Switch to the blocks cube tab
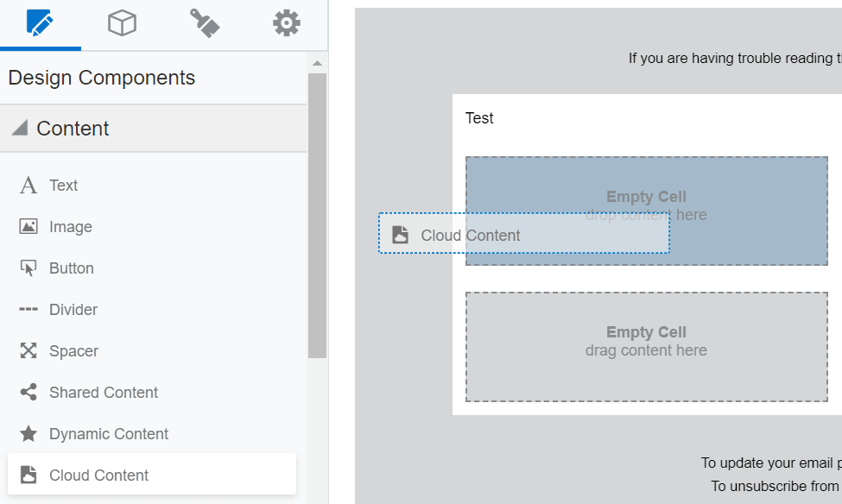Image resolution: width=842 pixels, height=504 pixels. tap(122, 23)
